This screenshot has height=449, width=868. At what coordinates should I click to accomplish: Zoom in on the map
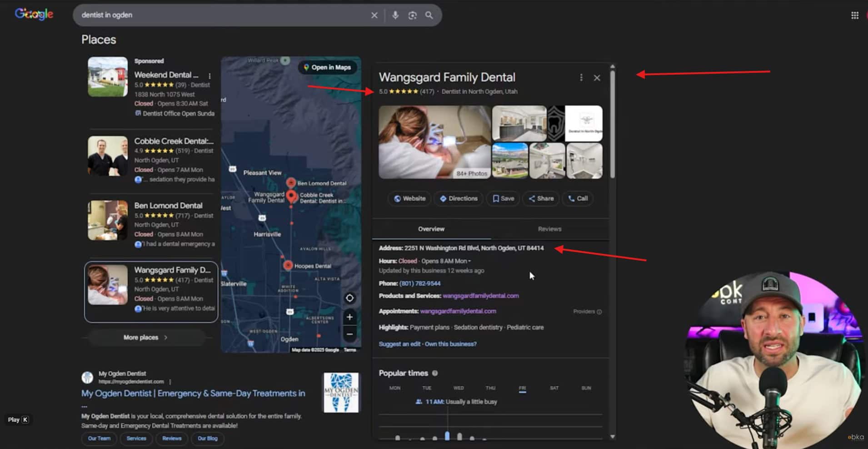pyautogui.click(x=349, y=317)
